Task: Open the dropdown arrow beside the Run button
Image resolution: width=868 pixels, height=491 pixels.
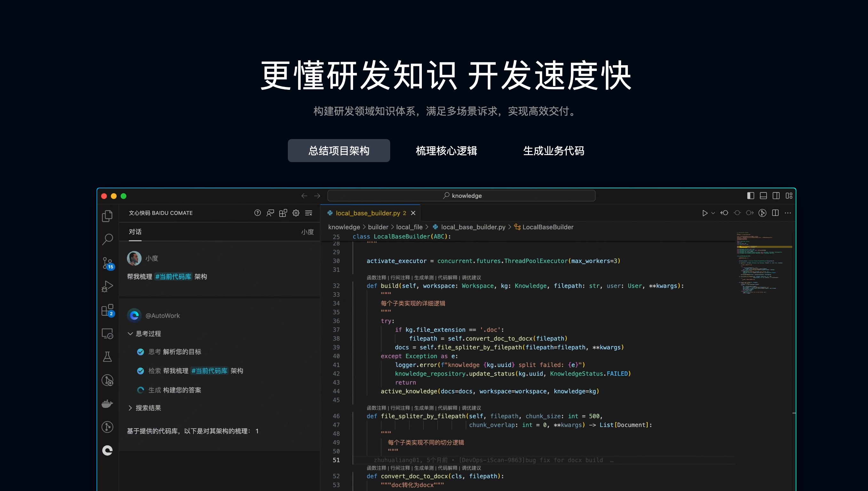Action: (x=713, y=213)
